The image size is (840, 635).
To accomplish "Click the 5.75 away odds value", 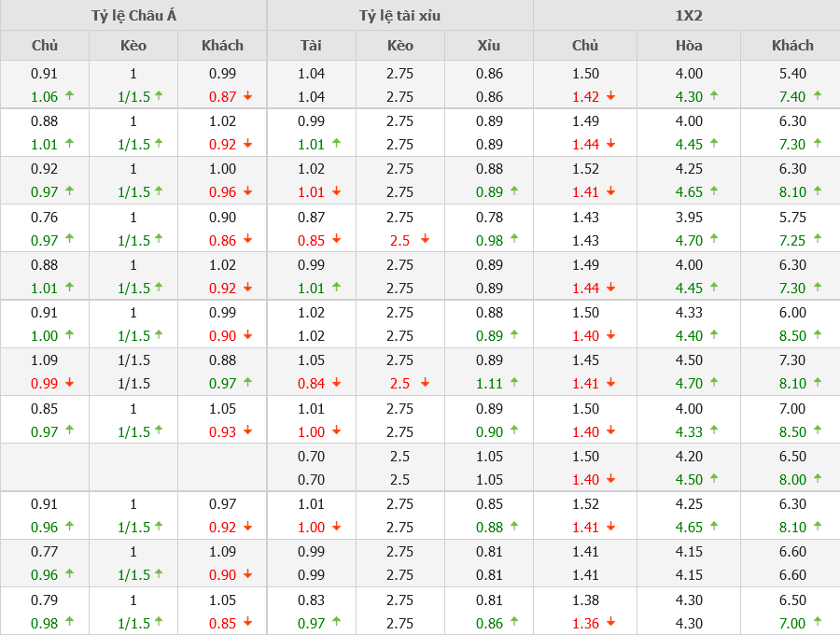I will [x=792, y=217].
